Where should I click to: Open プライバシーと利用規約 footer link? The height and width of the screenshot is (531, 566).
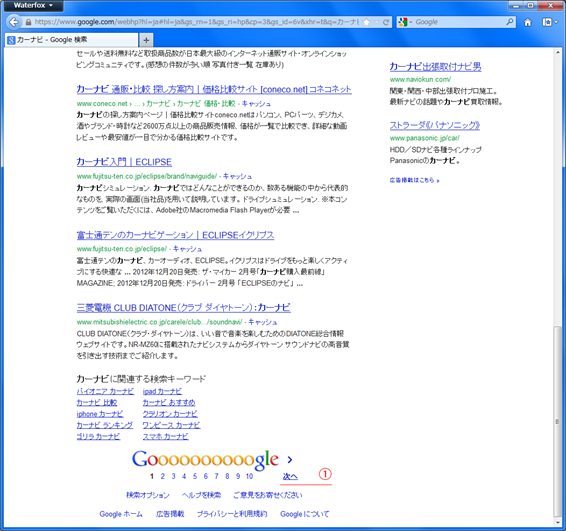[232, 514]
